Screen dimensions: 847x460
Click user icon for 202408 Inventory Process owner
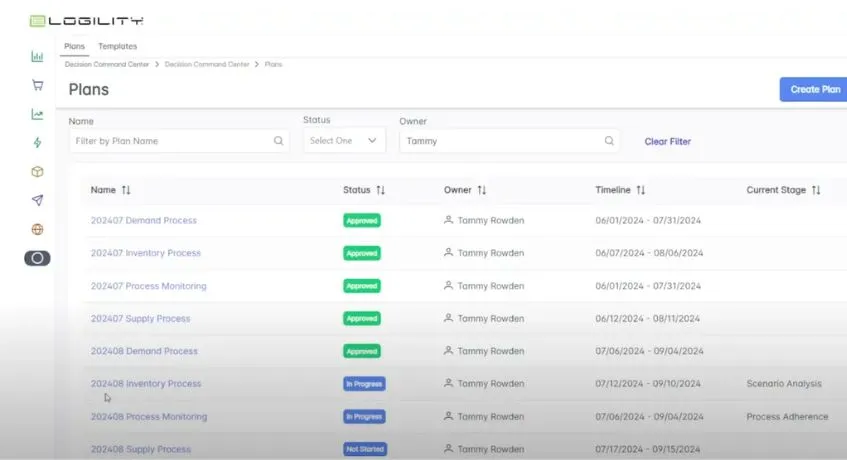pos(448,383)
